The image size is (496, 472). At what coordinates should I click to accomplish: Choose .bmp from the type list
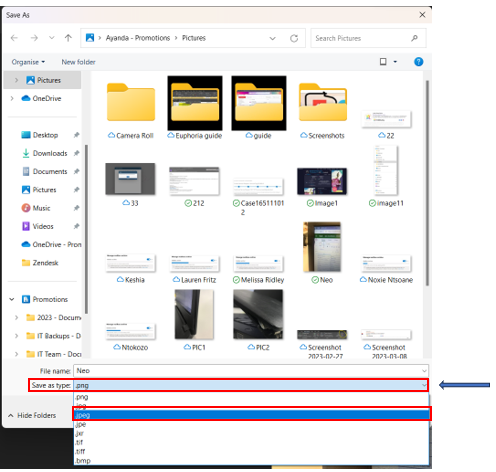(x=251, y=461)
